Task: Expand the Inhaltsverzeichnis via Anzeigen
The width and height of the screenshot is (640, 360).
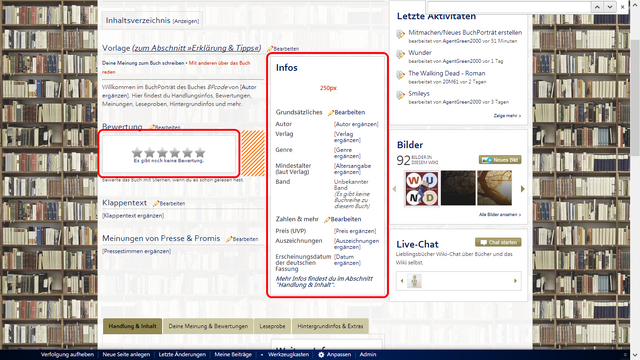Action: coord(186,21)
